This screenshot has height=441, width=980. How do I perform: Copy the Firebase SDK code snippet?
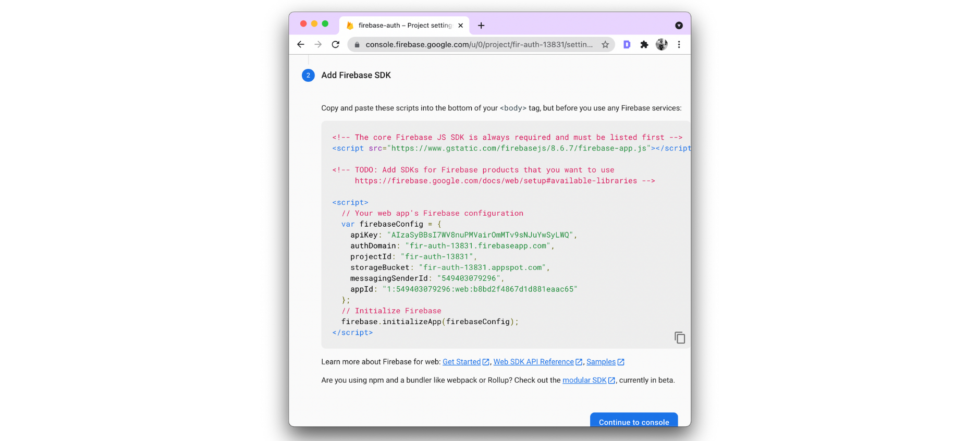click(x=680, y=338)
